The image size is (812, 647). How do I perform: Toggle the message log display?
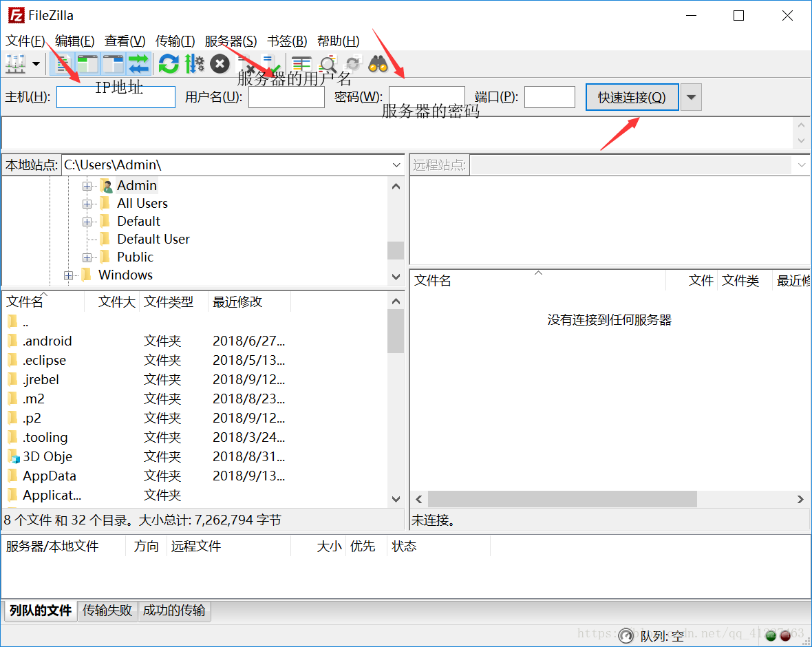click(x=63, y=64)
